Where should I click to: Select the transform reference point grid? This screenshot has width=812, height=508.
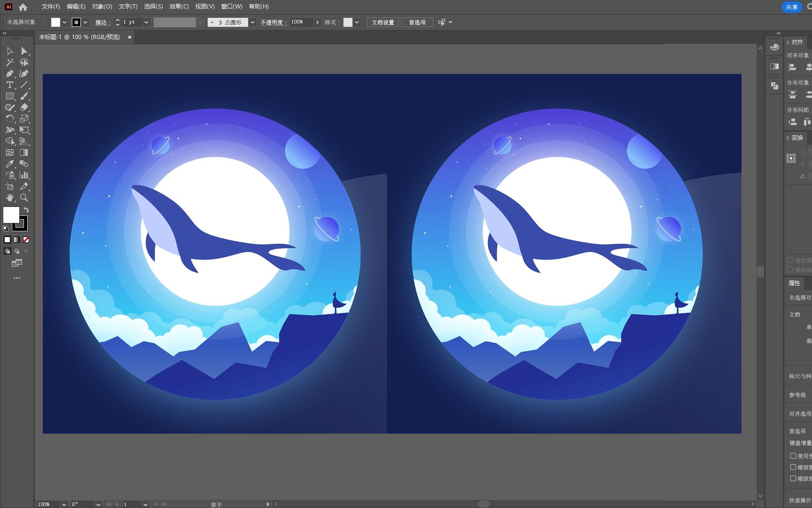tap(791, 158)
